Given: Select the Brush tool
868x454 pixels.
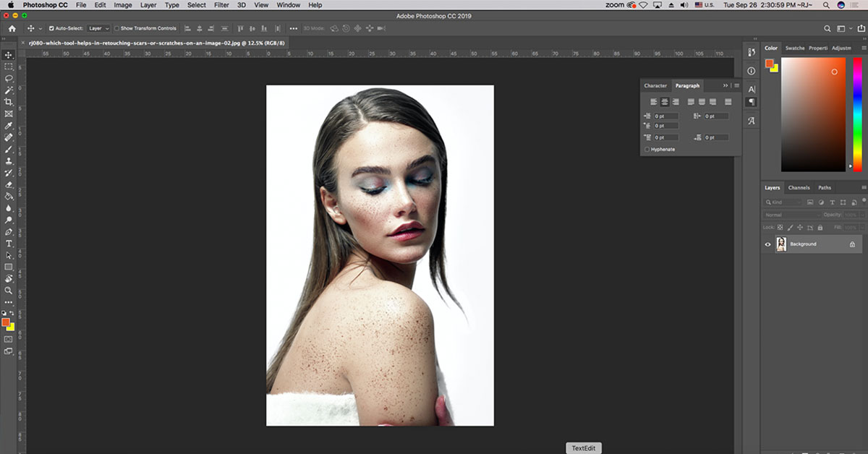Looking at the screenshot, I should point(9,149).
